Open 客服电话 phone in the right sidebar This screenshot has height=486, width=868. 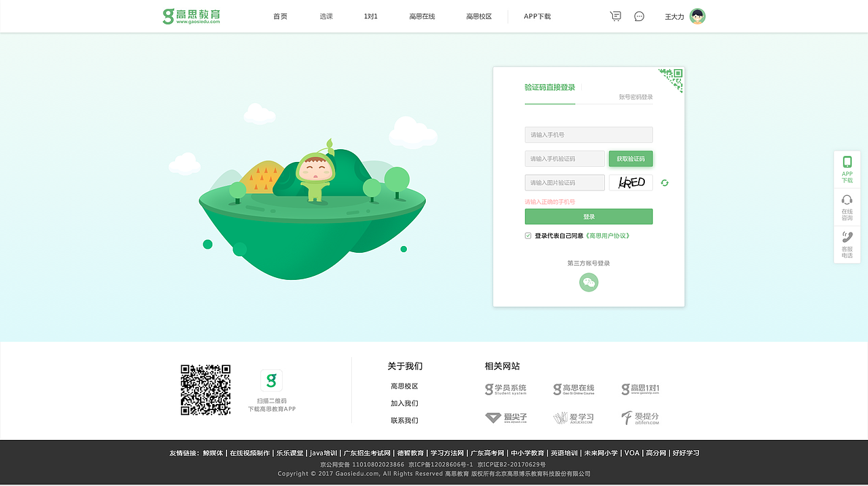tap(847, 244)
